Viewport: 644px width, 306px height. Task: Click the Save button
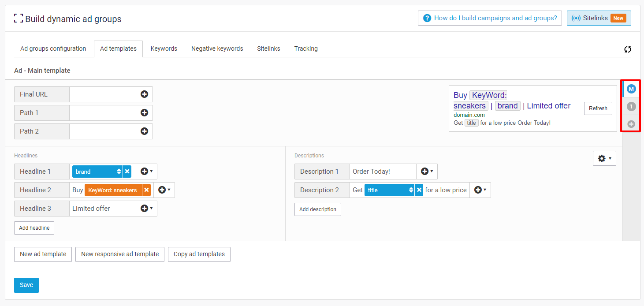click(26, 285)
